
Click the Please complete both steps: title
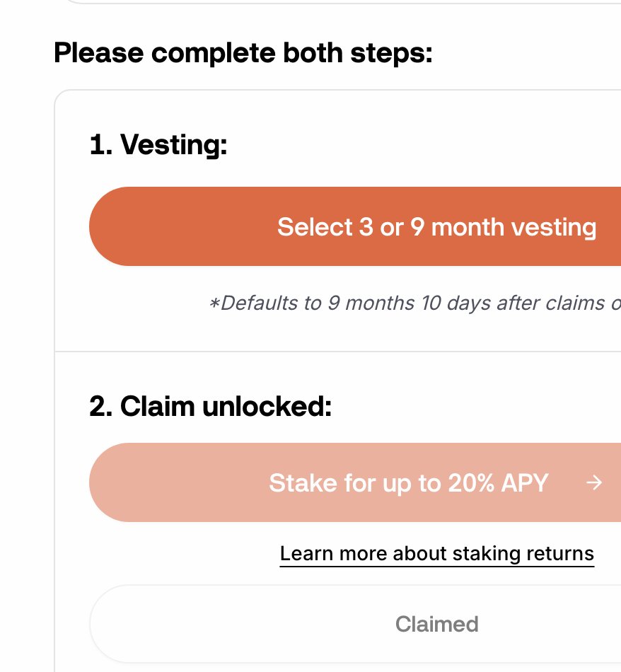pos(243,53)
